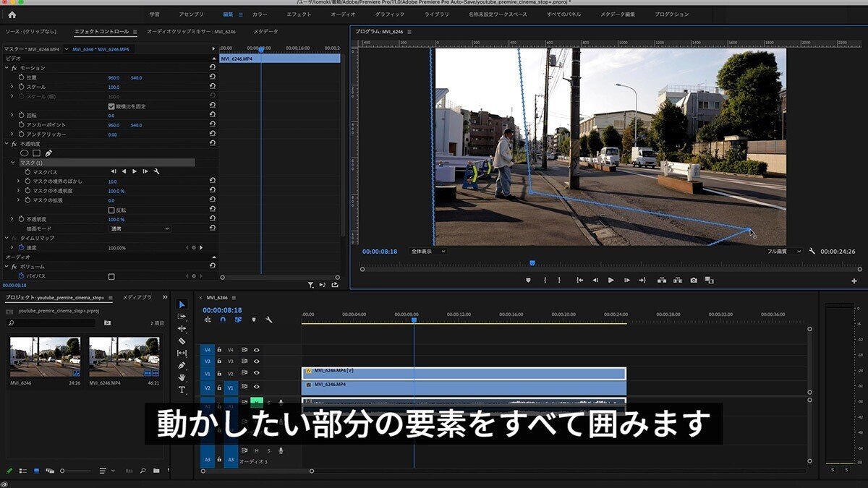Switch project panel to icon view
The width and height of the screenshot is (868, 488).
point(36,471)
